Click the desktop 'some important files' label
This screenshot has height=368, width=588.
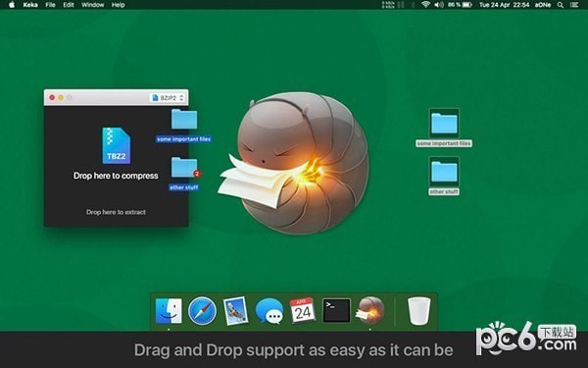click(x=444, y=143)
